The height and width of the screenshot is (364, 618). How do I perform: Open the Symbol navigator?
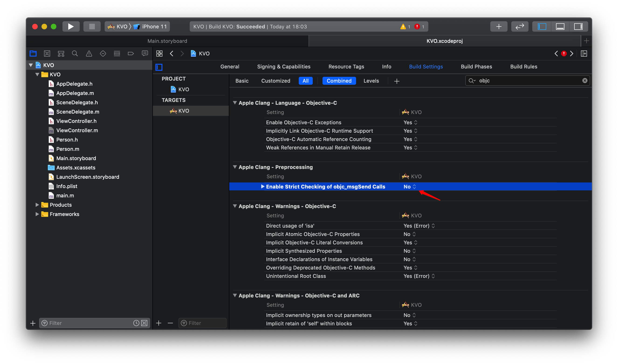[61, 54]
